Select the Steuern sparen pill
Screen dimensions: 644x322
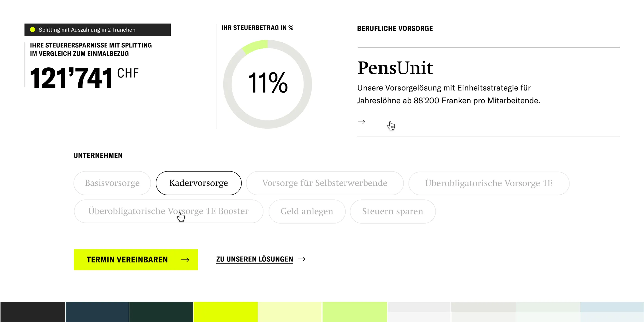393,211
